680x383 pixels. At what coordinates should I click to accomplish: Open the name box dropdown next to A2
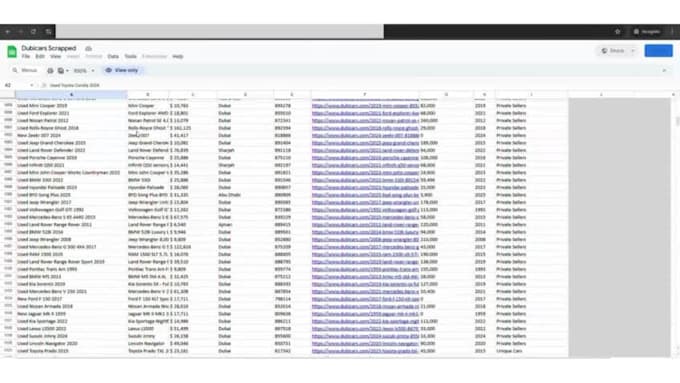click(32, 85)
